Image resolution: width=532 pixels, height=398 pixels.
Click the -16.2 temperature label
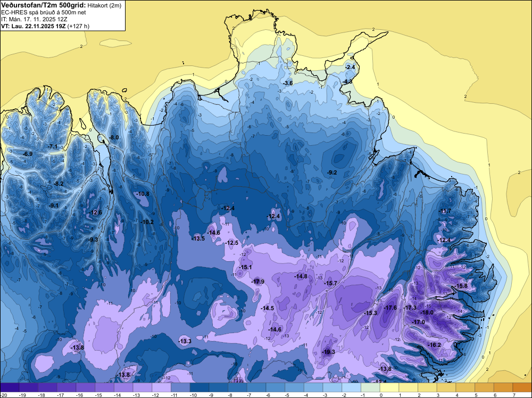click(435, 345)
